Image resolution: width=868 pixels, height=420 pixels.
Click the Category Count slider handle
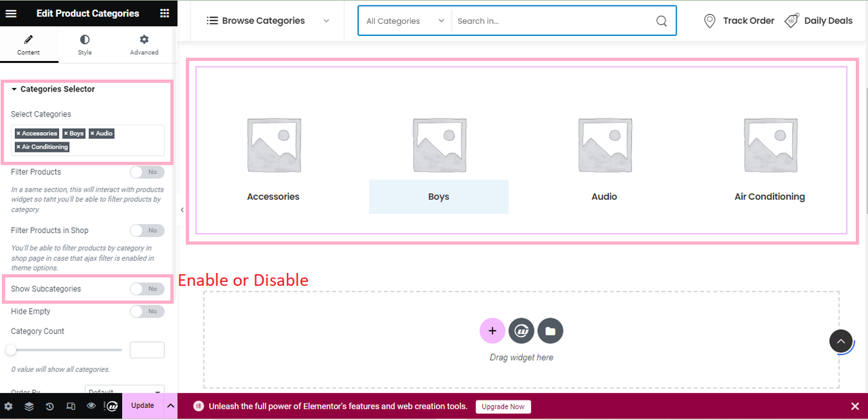coord(11,350)
